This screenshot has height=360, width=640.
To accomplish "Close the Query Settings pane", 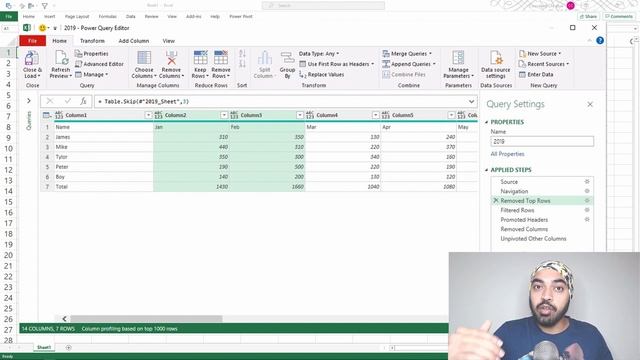I will (x=590, y=104).
